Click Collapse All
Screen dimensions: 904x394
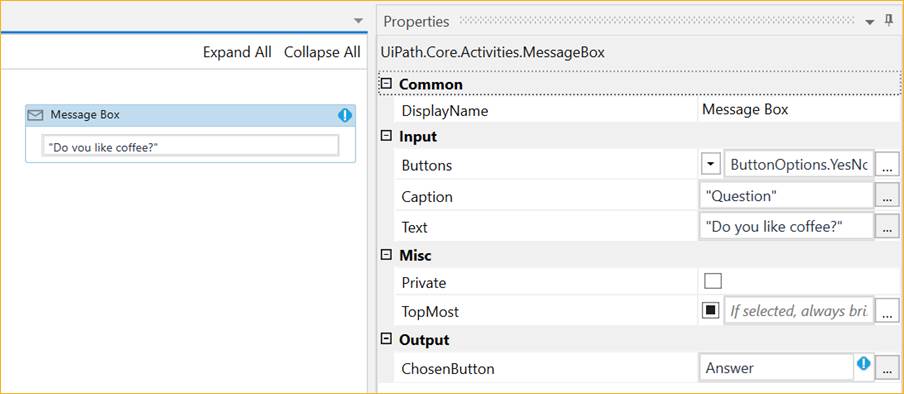pos(322,52)
